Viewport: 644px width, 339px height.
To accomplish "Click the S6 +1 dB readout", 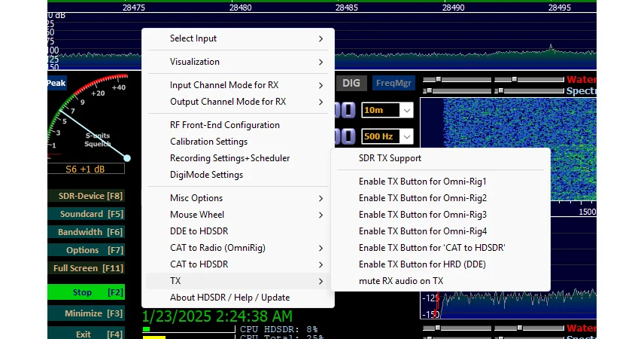I will (x=86, y=169).
